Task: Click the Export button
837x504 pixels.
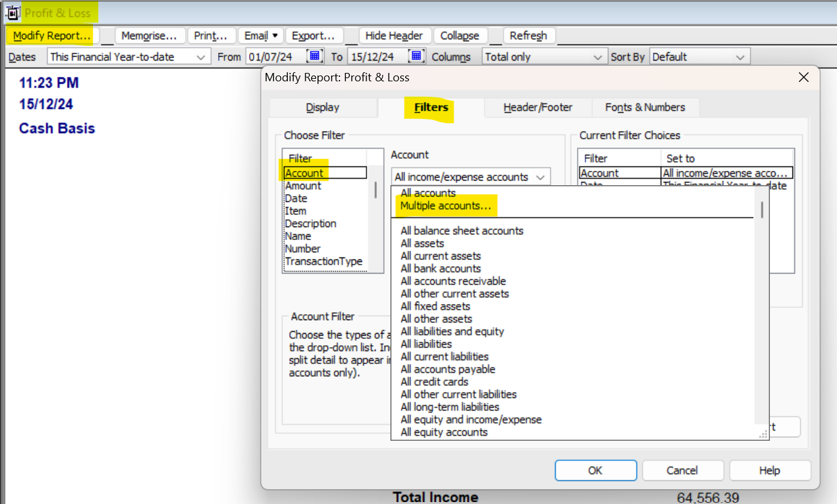Action: (x=313, y=35)
